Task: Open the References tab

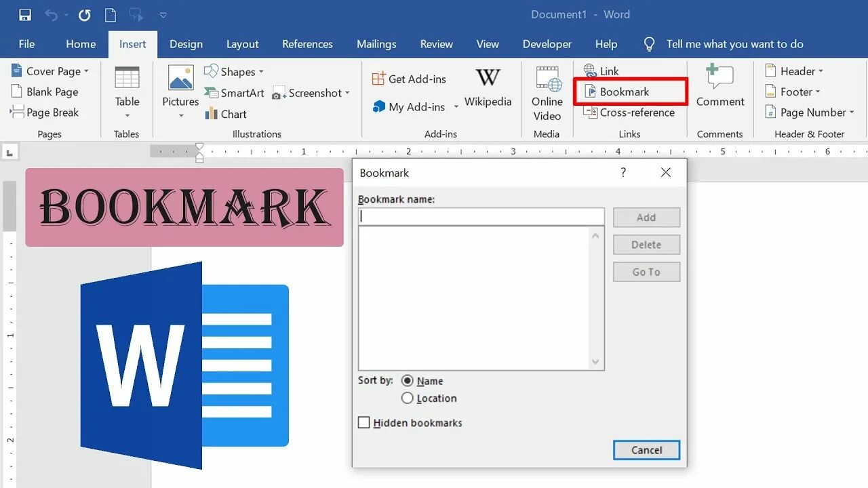Action: tap(307, 44)
